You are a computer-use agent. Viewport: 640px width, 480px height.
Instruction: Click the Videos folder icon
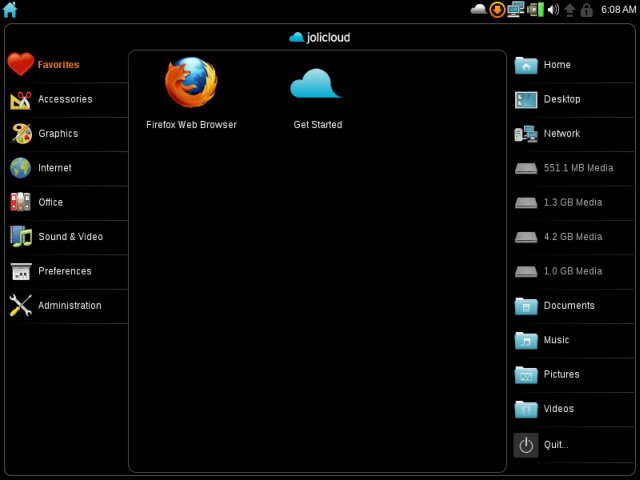pos(526,409)
